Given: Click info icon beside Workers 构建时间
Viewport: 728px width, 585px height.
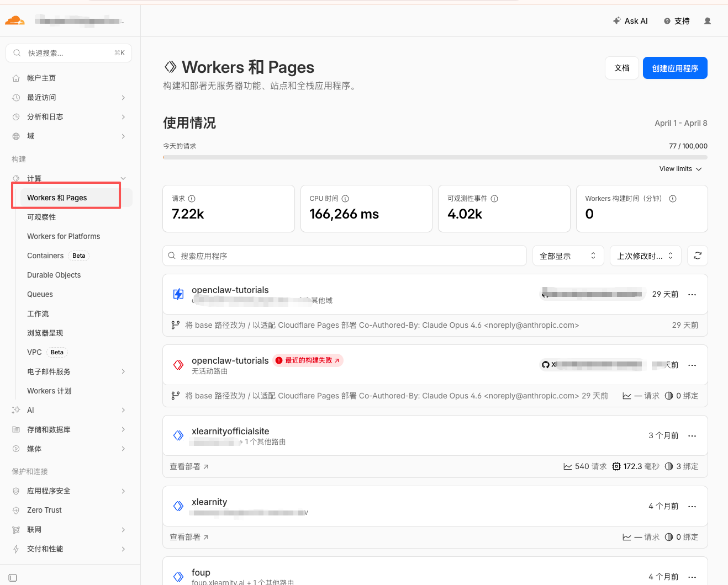Looking at the screenshot, I should tap(673, 199).
